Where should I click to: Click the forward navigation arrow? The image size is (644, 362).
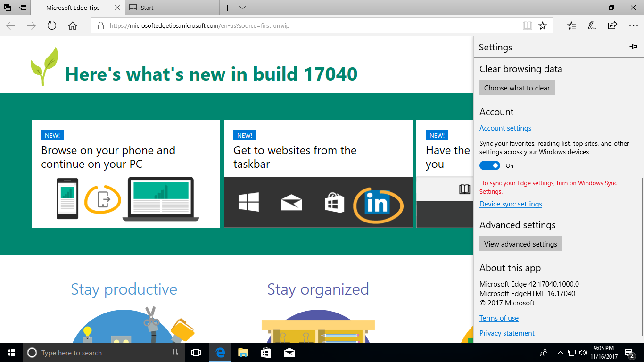tap(32, 26)
